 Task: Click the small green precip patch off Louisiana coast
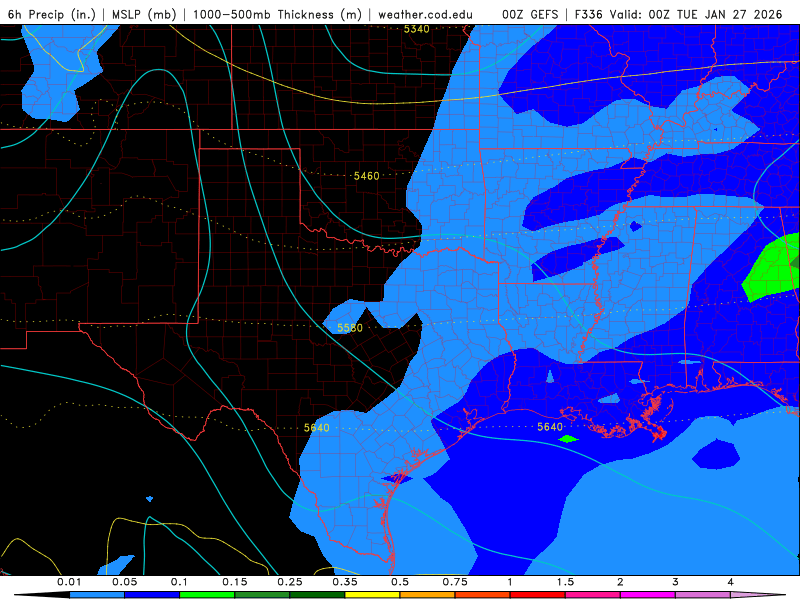tap(568, 439)
